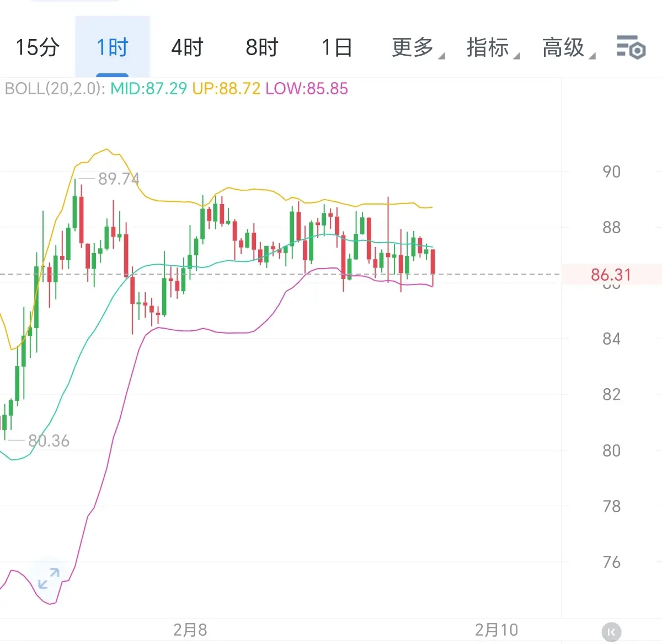Switch to the 4时 timeframe tab
662x644 pixels.
click(187, 47)
